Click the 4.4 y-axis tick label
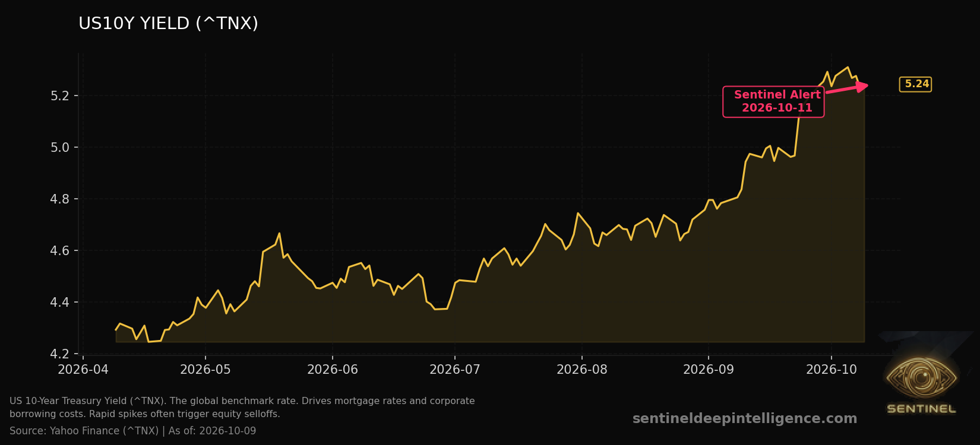This screenshot has height=445, width=980. 61,302
